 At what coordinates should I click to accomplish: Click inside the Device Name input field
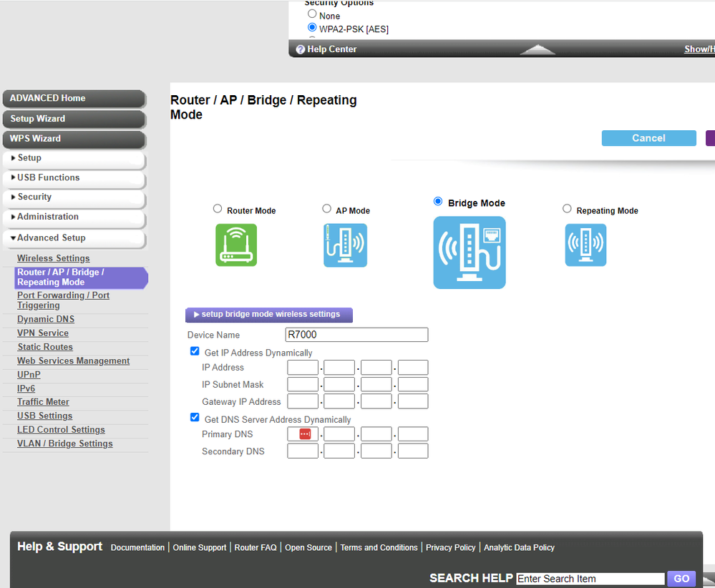(356, 334)
